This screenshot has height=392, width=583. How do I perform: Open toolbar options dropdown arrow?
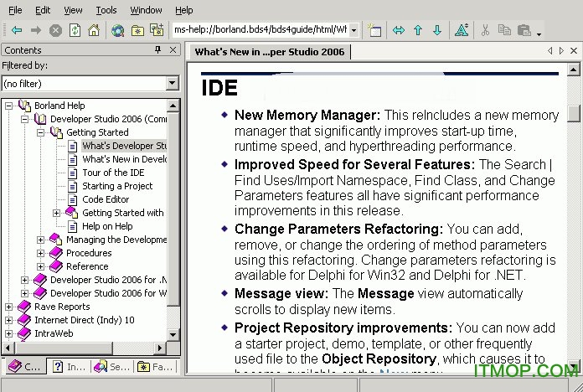[539, 34]
